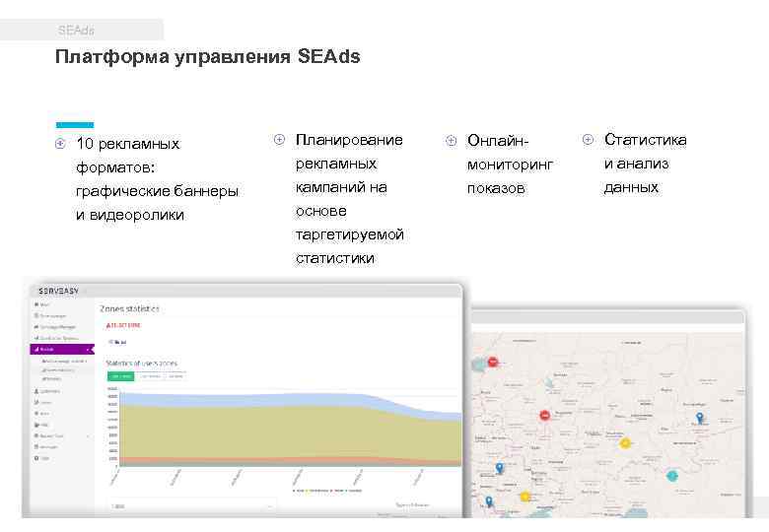Viewport: 769px width, 532px height.
Task: Click the text 'графические баннеры'
Action: tap(157, 190)
